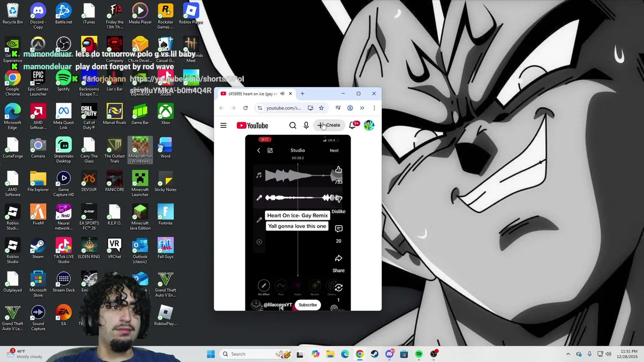Image resolution: width=644 pixels, height=362 pixels.
Task: Go back in Chrome
Action: 221,108
